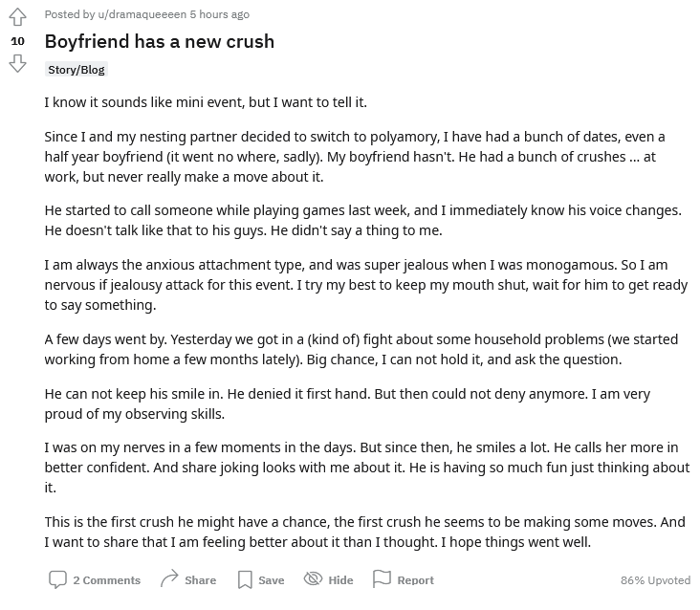
Task: Click the Report text label
Action: click(x=416, y=580)
